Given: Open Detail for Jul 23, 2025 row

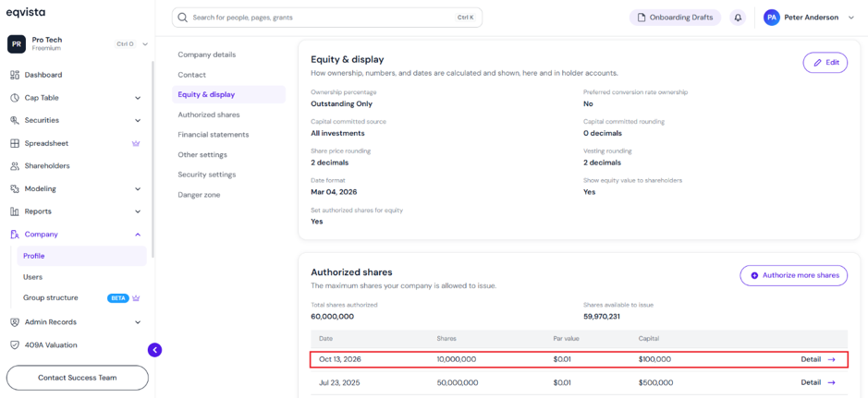Looking at the screenshot, I should (x=818, y=382).
